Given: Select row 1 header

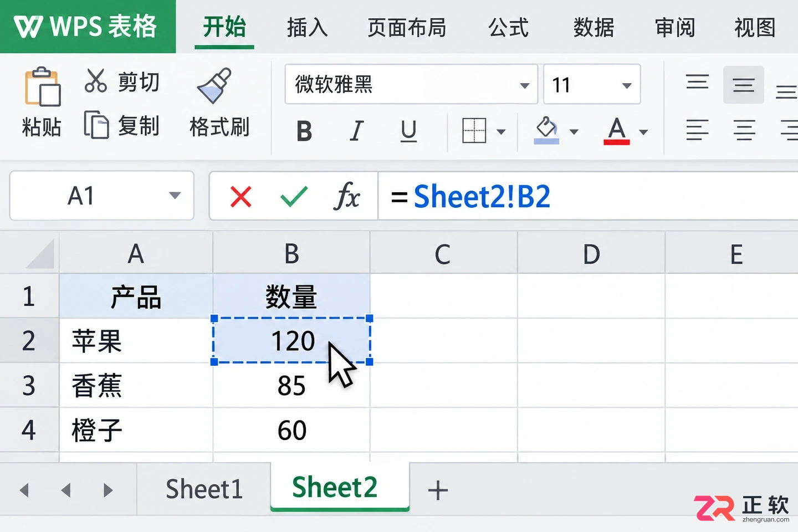Looking at the screenshot, I should point(29,296).
